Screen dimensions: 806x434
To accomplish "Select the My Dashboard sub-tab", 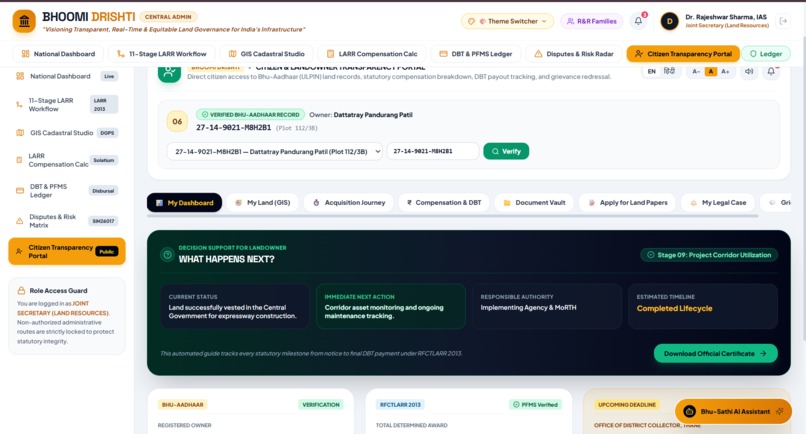I will (x=185, y=203).
